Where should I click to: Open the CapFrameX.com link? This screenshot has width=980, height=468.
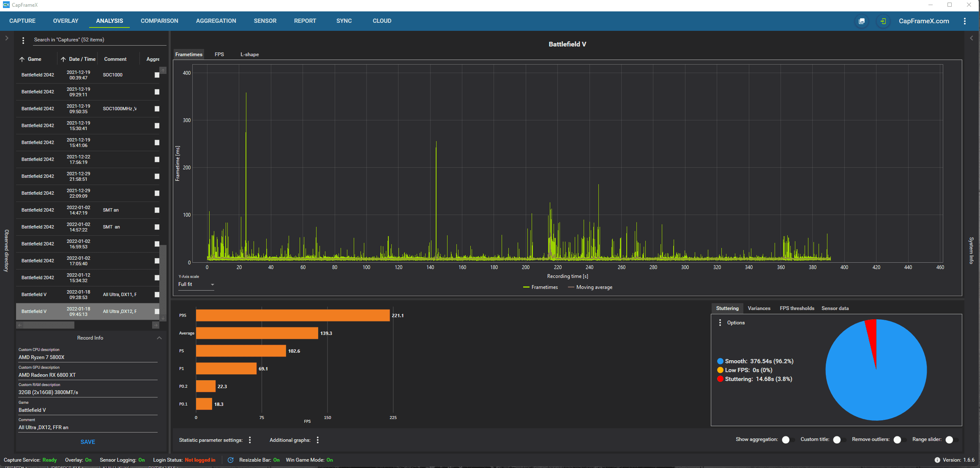pos(923,21)
